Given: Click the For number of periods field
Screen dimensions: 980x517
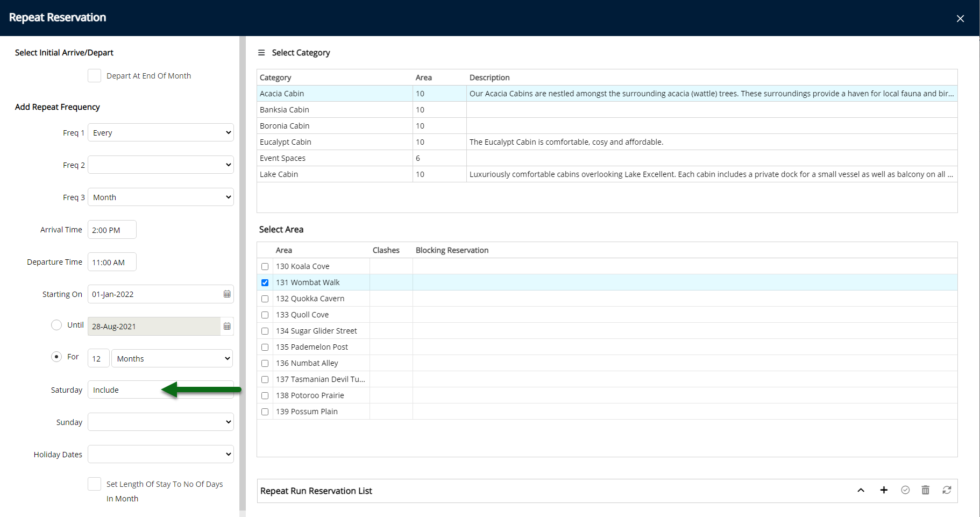Looking at the screenshot, I should pos(98,359).
